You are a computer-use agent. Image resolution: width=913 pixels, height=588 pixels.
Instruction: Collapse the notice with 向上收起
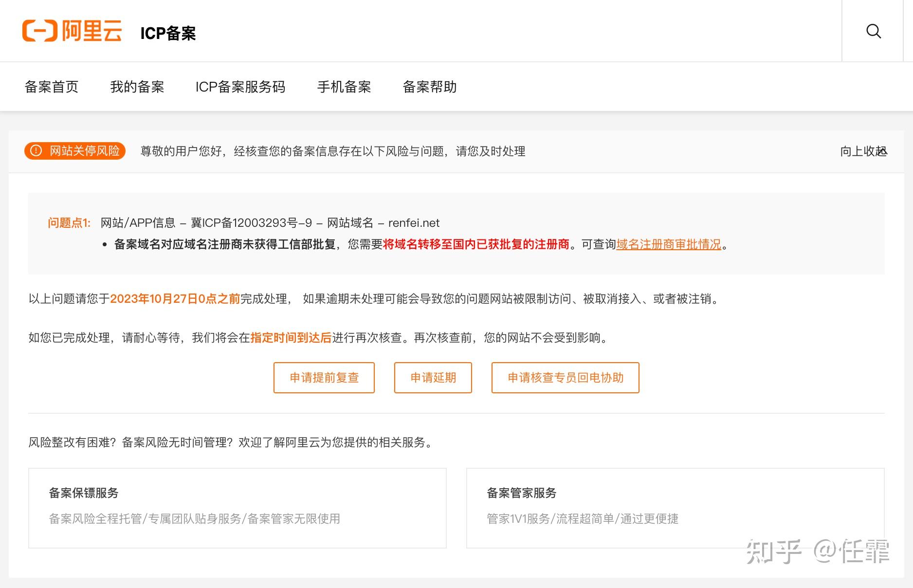click(x=864, y=151)
